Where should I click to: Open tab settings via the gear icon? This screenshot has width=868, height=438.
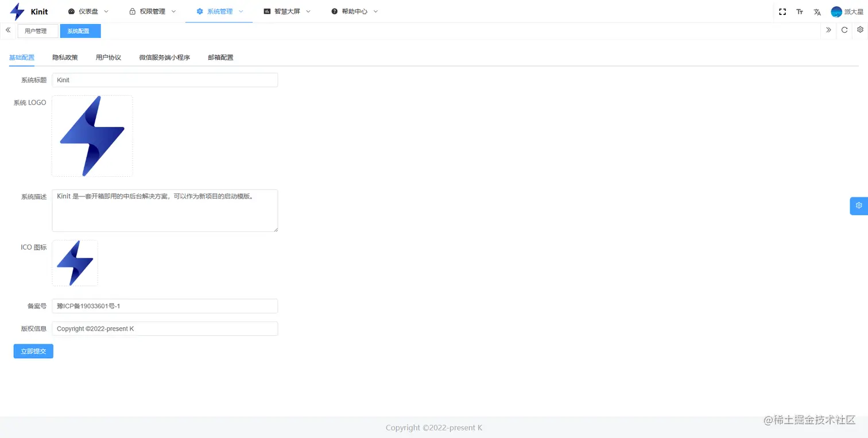click(x=860, y=30)
